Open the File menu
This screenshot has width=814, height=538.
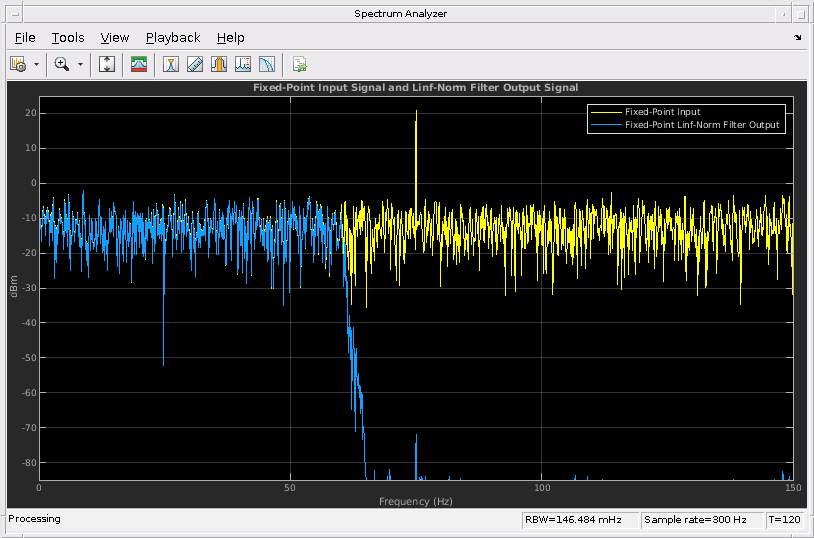(x=25, y=37)
